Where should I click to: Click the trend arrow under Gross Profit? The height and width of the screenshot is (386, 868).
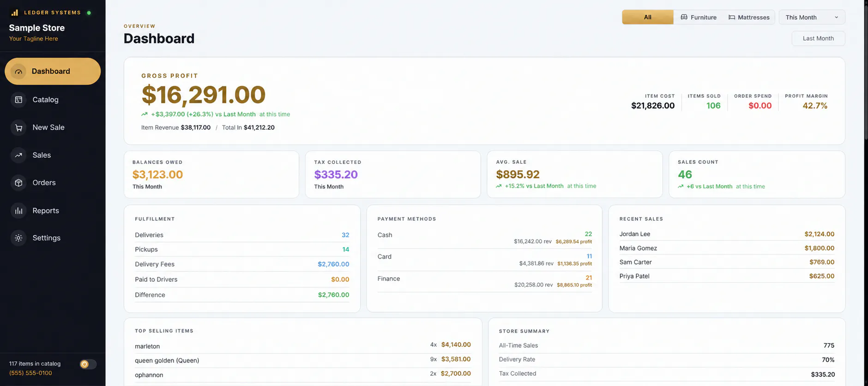[145, 114]
